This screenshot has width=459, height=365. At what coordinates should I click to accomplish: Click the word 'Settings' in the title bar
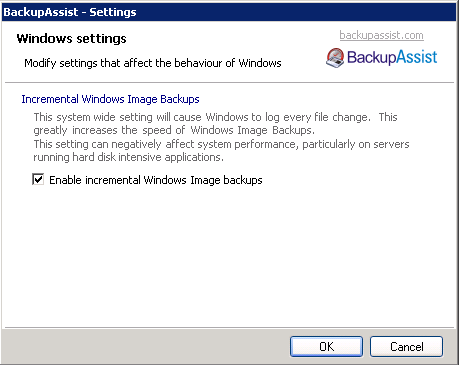tap(113, 12)
